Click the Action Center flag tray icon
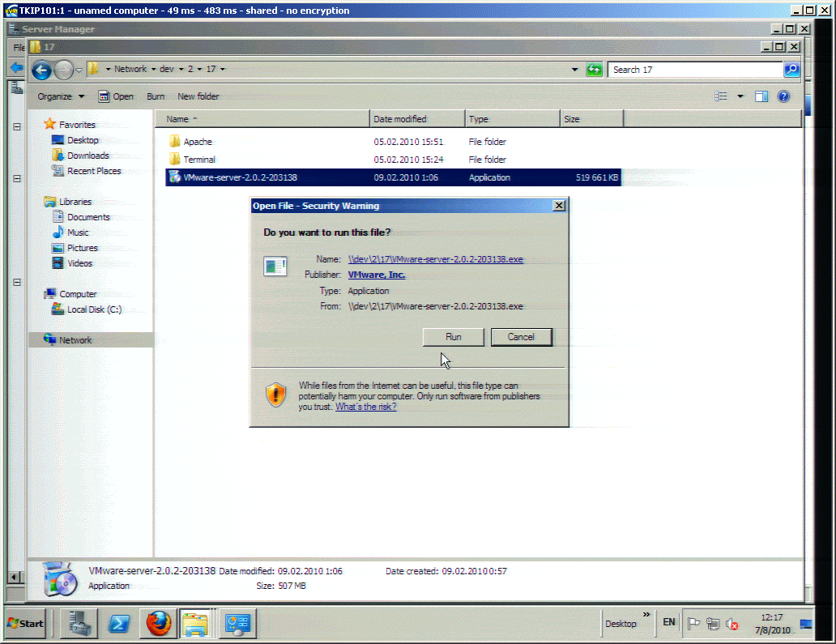The image size is (836, 644). click(693, 623)
